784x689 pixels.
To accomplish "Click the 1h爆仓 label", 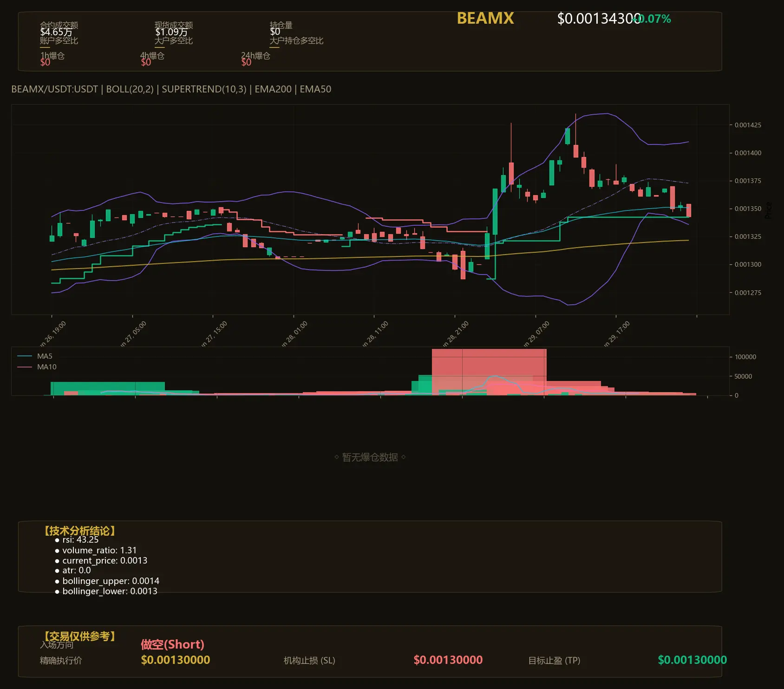I will click(52, 56).
